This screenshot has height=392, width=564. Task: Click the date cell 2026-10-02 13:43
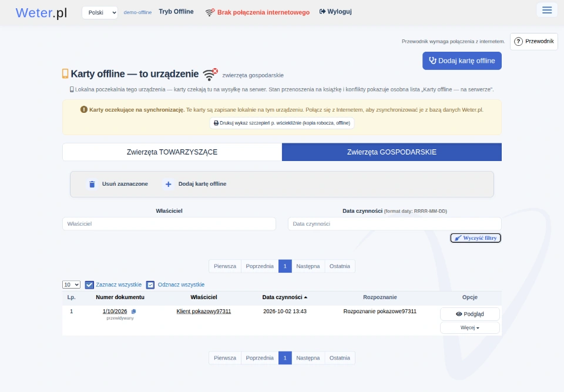(x=285, y=311)
